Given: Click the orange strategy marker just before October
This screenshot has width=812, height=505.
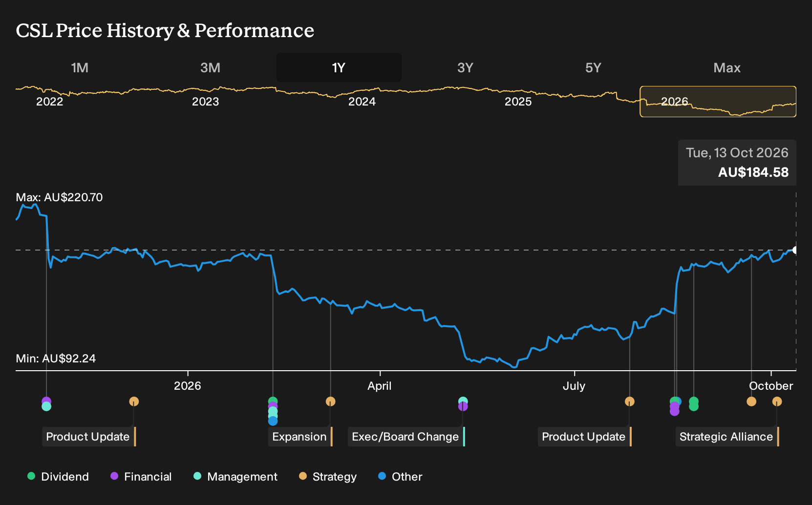Looking at the screenshot, I should click(751, 401).
